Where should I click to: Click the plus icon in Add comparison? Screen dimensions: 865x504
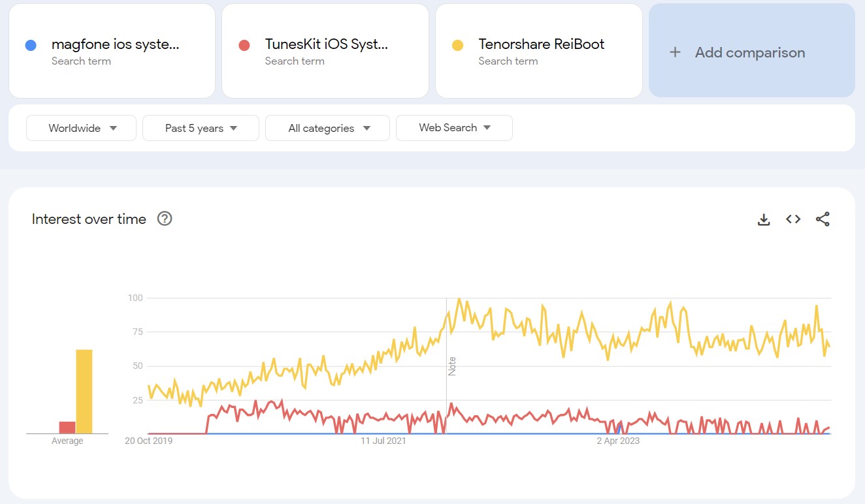676,52
